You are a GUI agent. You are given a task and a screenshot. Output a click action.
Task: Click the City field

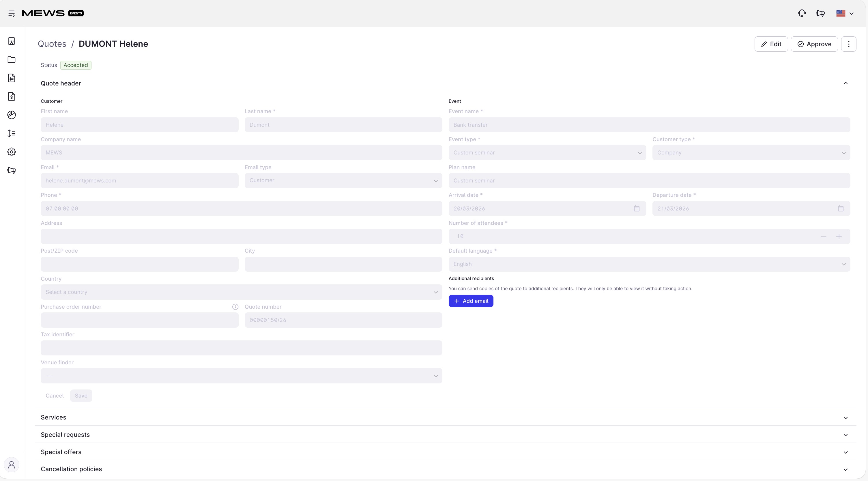tap(343, 264)
